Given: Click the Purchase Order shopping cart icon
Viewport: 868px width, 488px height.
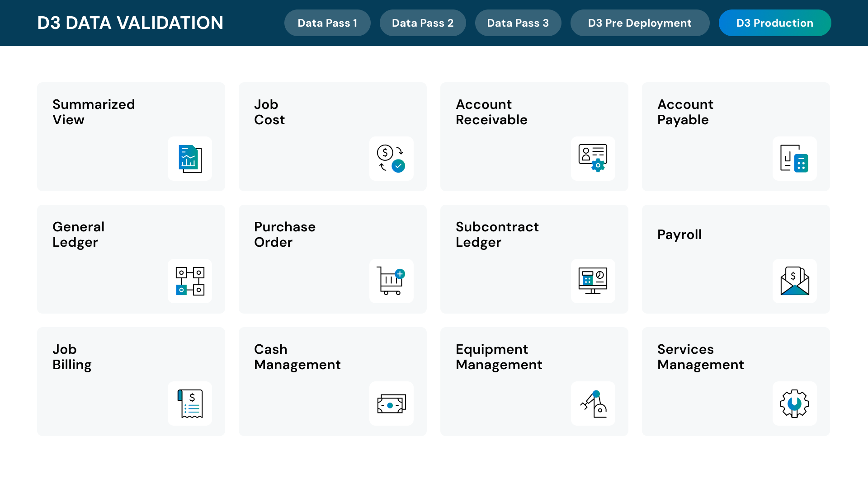Looking at the screenshot, I should (x=392, y=281).
